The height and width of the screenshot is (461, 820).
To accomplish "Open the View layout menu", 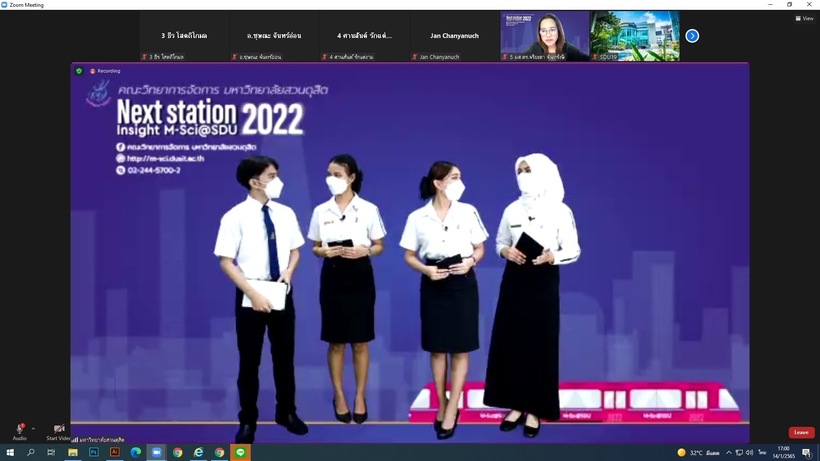I will point(804,18).
